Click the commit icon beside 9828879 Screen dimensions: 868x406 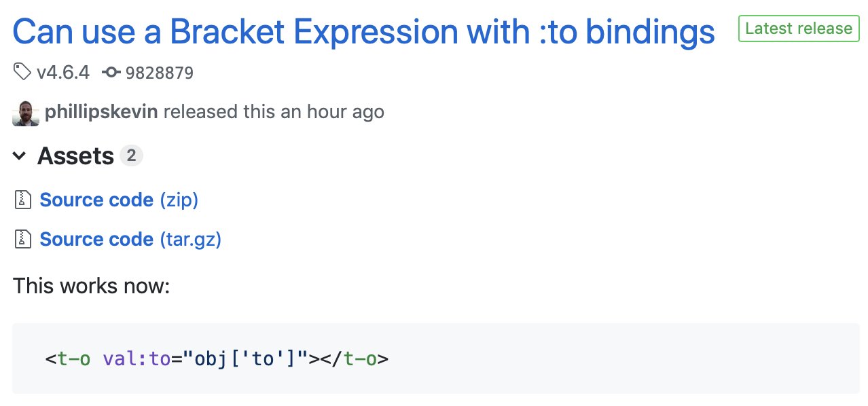pos(111,73)
